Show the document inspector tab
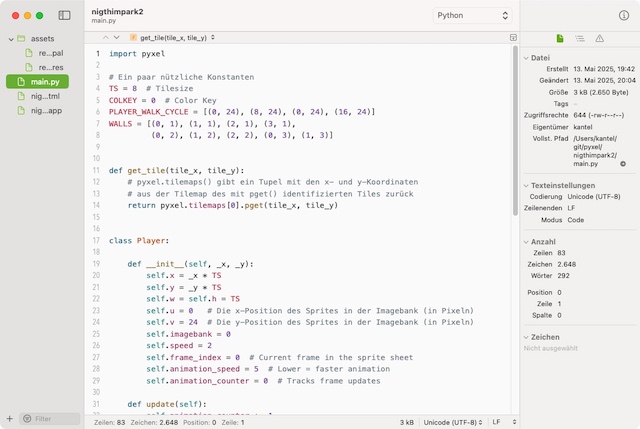Viewport: 640px width, 429px height. pos(560,38)
